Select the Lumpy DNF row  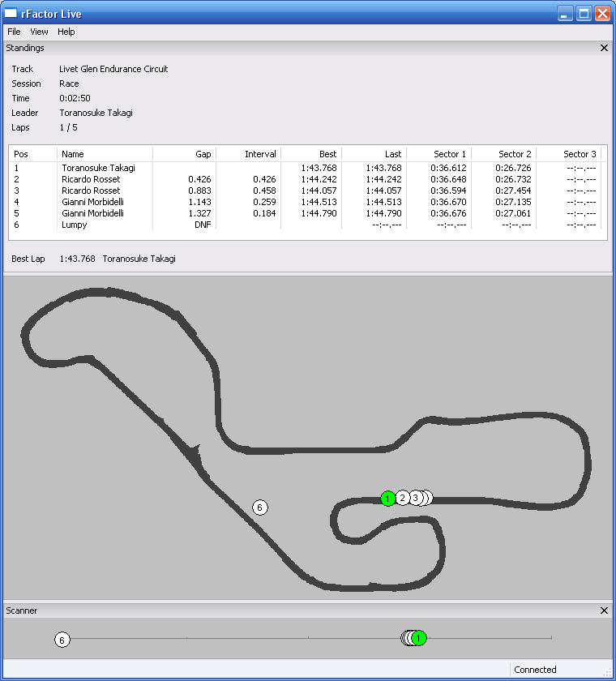coord(74,225)
